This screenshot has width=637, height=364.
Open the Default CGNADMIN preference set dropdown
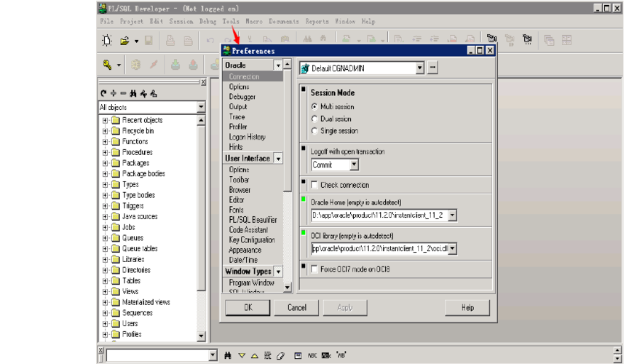(420, 68)
